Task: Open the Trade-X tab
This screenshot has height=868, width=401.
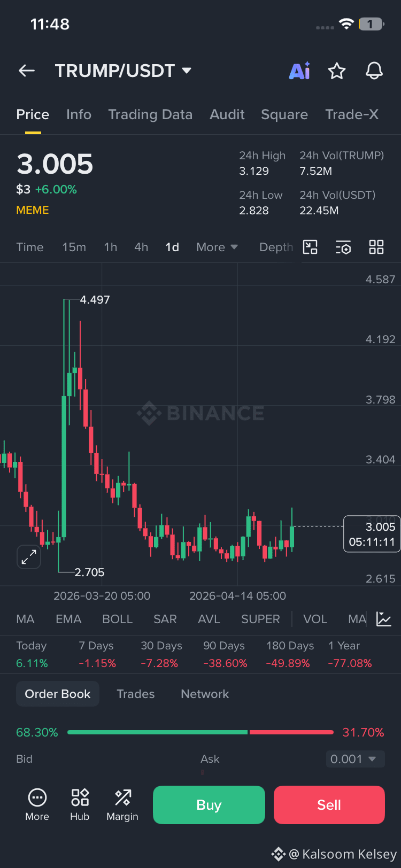Action: 352,114
